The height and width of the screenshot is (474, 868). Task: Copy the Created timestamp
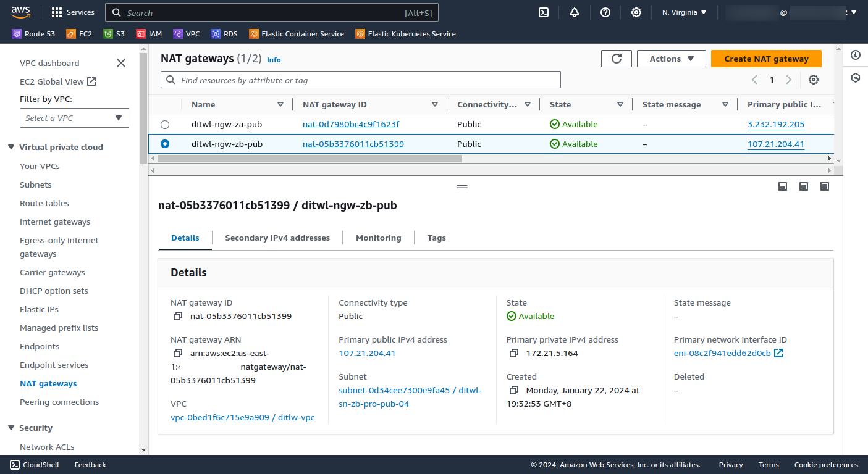(x=513, y=390)
